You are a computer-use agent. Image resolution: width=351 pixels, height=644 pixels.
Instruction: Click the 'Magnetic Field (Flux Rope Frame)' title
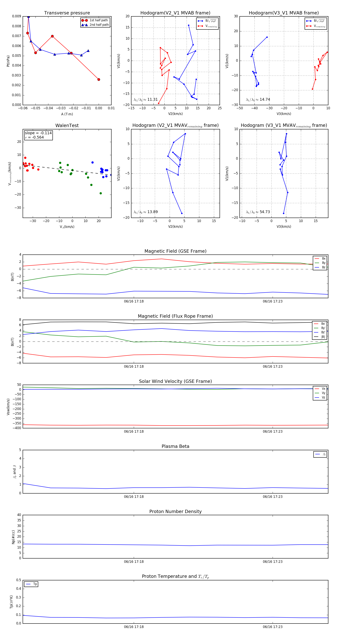coord(175,316)
